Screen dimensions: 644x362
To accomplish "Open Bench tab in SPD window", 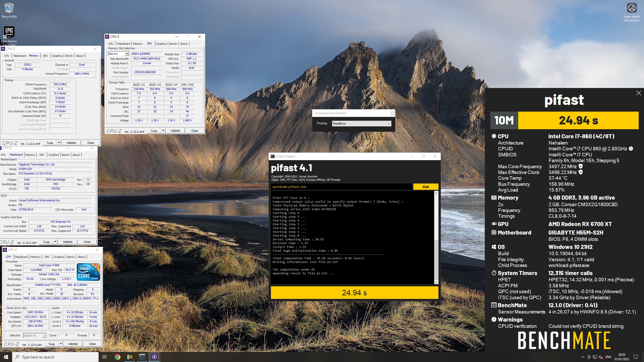I will coord(173,44).
